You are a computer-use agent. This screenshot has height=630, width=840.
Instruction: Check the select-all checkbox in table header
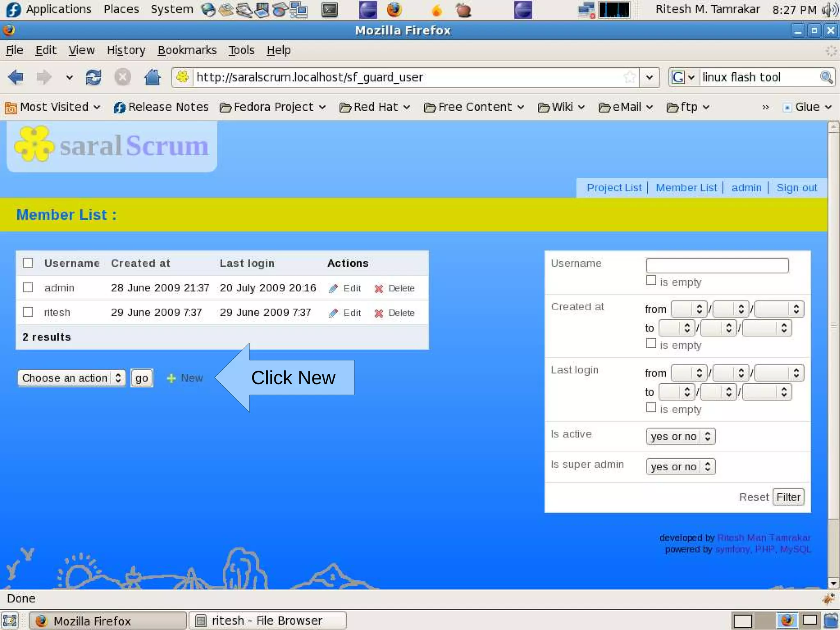point(28,263)
